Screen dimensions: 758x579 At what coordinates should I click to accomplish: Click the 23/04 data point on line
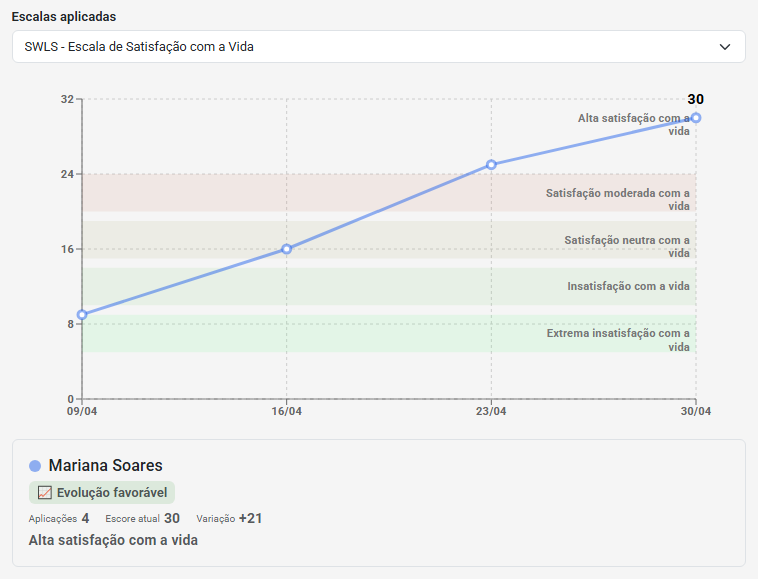(491, 165)
